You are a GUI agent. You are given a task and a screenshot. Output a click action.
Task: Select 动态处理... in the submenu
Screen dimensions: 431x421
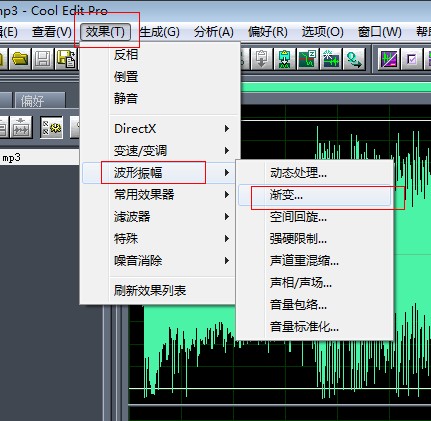315,173
